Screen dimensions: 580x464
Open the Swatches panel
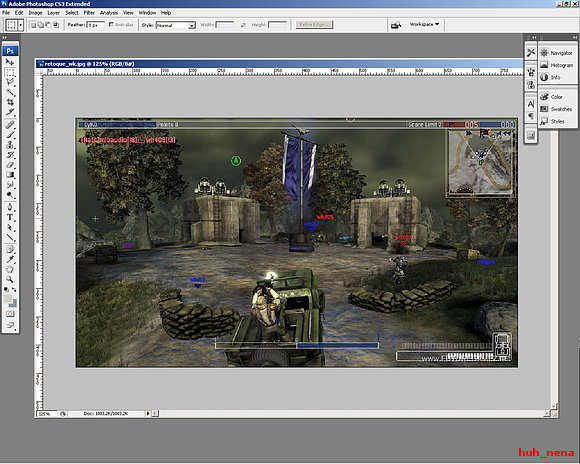click(x=557, y=109)
